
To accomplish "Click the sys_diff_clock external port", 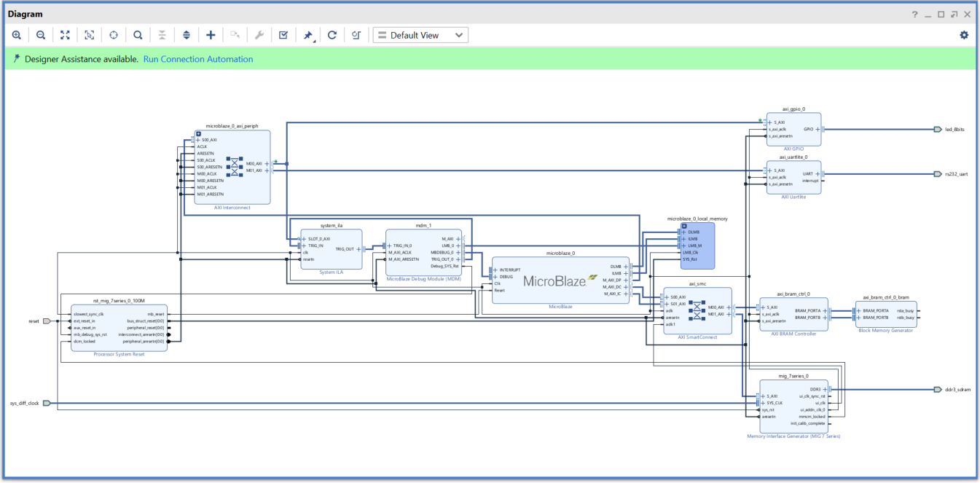I will point(47,403).
